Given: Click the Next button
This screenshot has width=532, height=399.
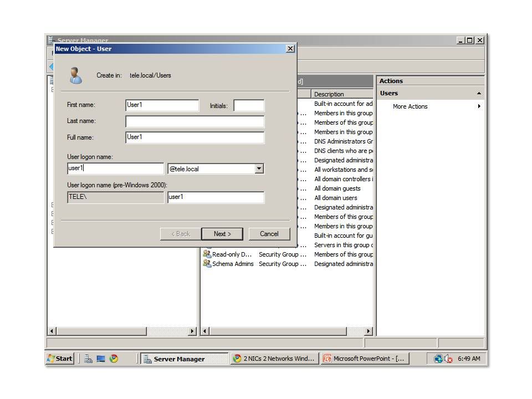Looking at the screenshot, I should [222, 234].
